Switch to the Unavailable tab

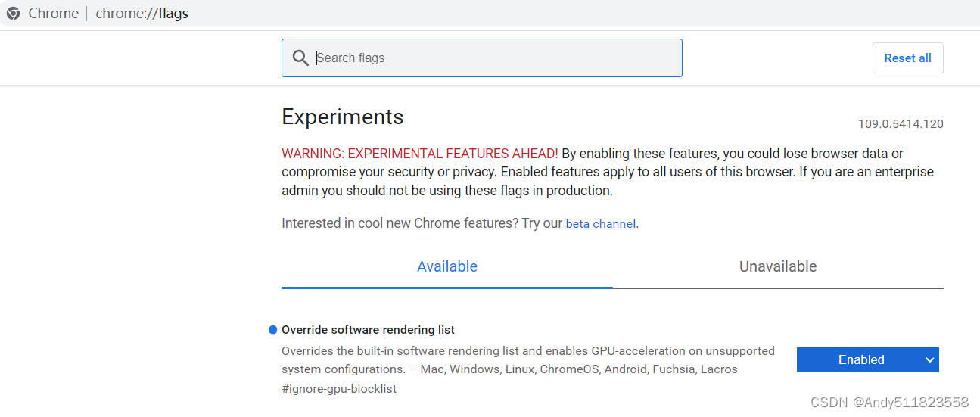point(777,266)
